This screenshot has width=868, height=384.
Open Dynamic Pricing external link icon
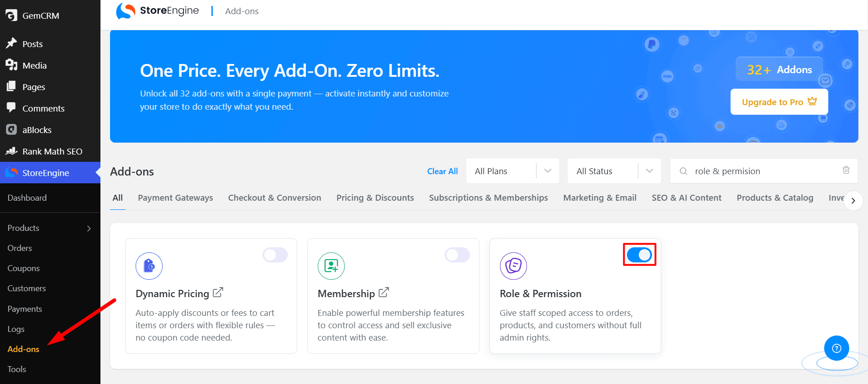click(218, 292)
